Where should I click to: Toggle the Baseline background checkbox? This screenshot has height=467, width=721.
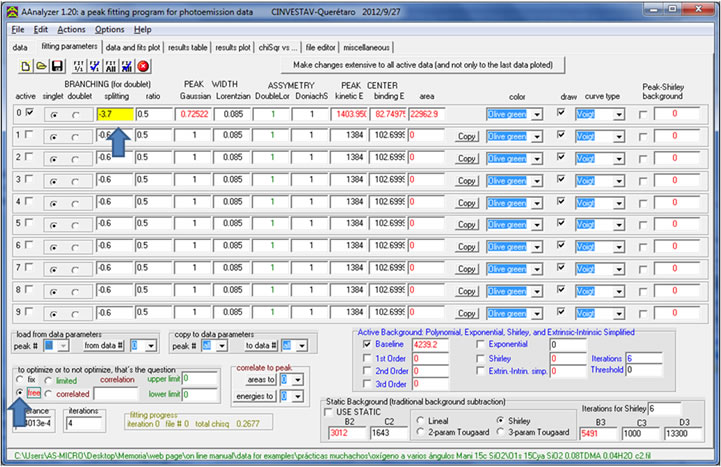[368, 345]
